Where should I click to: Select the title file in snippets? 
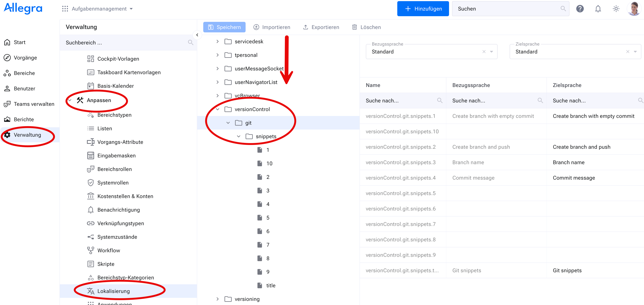[x=270, y=285]
